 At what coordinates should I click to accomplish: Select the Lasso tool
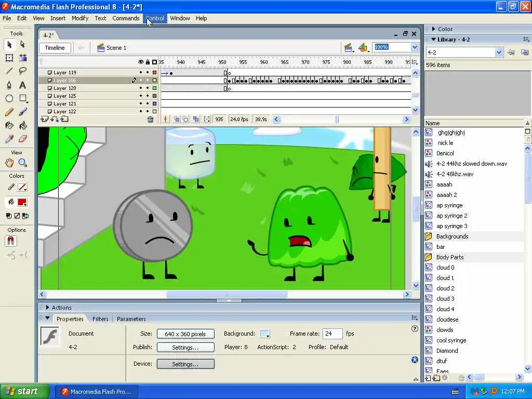click(x=22, y=71)
